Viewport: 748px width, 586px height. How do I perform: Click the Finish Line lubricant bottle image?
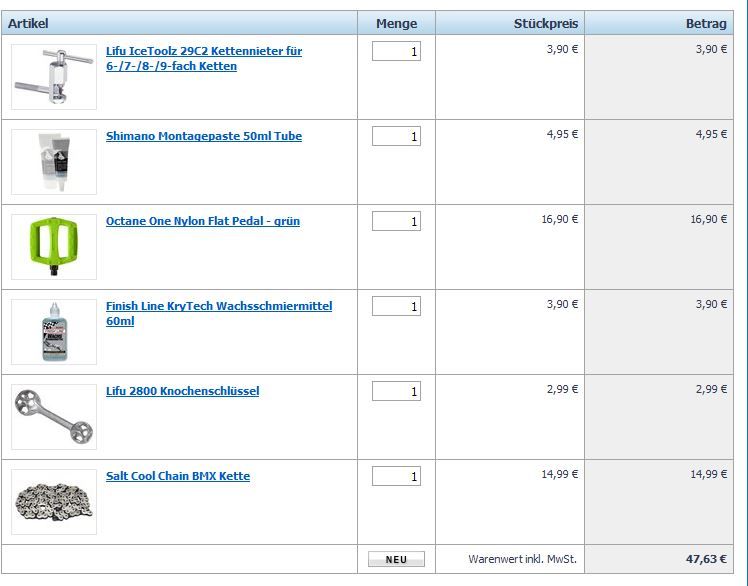coord(54,332)
